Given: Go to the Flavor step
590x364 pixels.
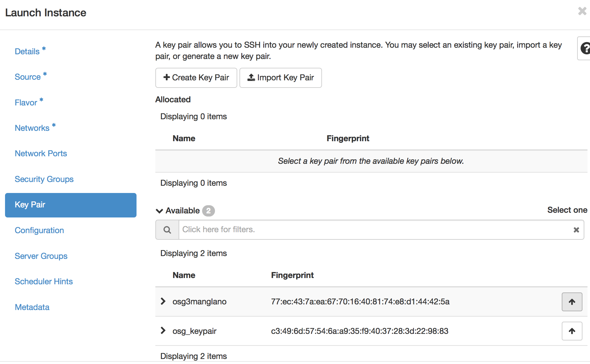Looking at the screenshot, I should pyautogui.click(x=26, y=103).
